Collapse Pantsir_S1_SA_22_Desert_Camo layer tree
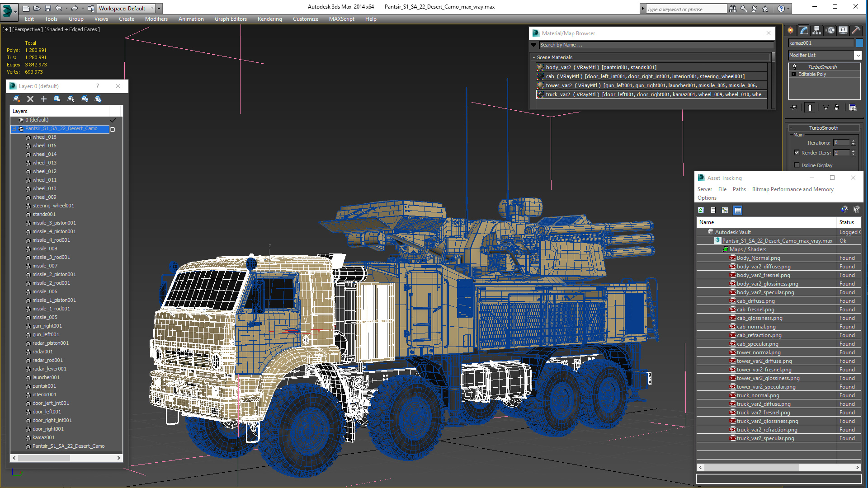 14,129
